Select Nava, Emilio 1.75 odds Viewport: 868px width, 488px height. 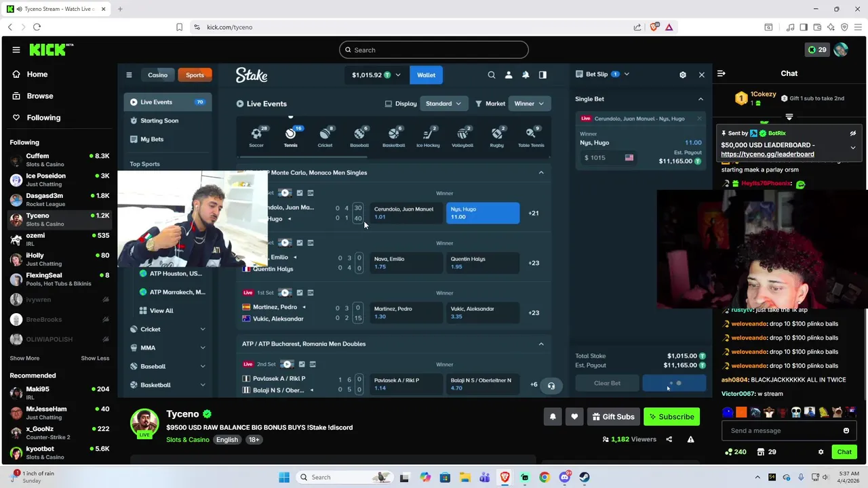[x=406, y=263]
